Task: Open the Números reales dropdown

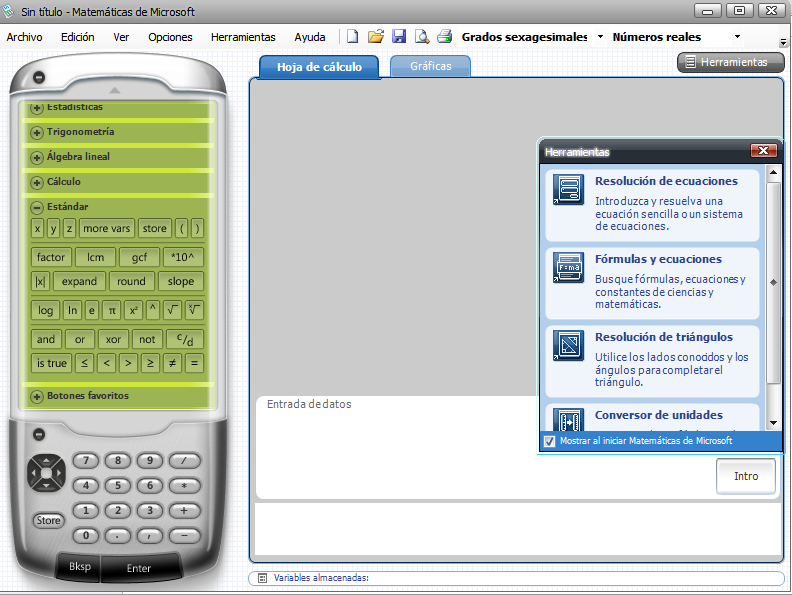Action: click(737, 36)
